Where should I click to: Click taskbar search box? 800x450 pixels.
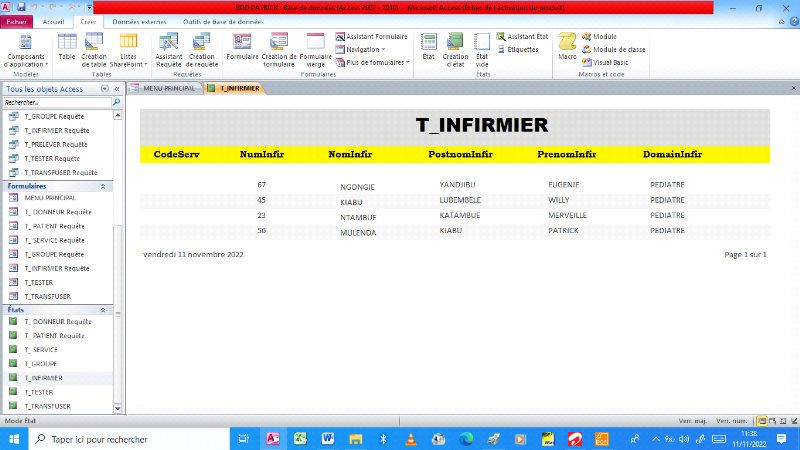coord(129,439)
